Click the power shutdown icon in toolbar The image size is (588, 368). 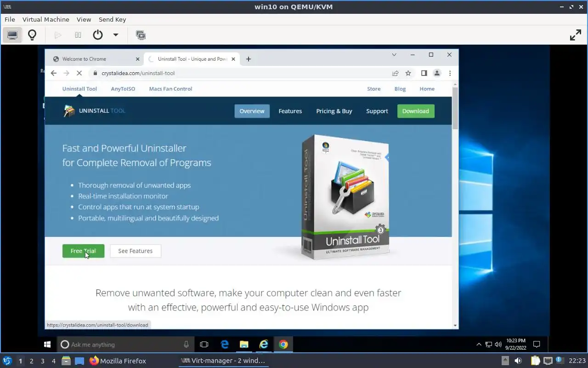[97, 35]
